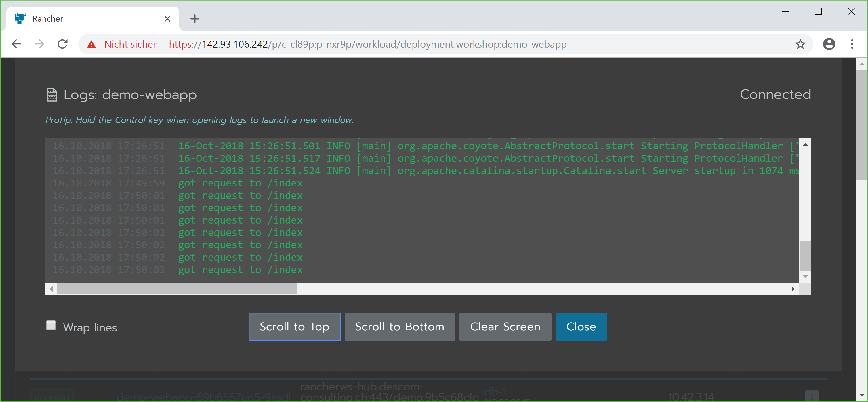This screenshot has height=402, width=868.
Task: Click the 'Connected' status text
Action: click(x=775, y=94)
